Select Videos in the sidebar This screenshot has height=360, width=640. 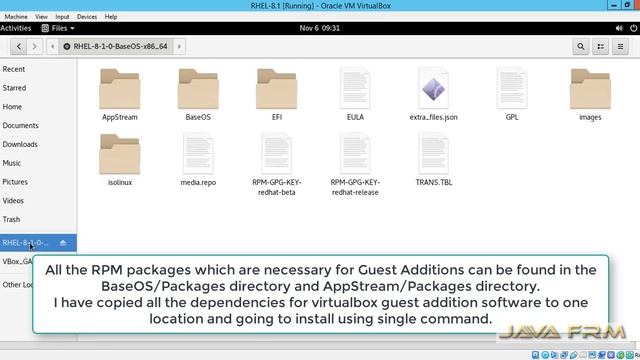click(x=38, y=200)
